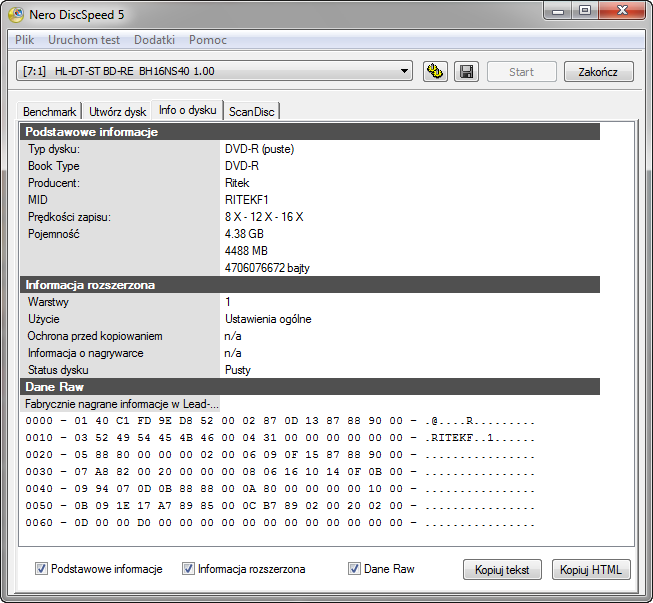Click the Kopiuj tekst button
This screenshot has width=653, height=603.
click(502, 569)
